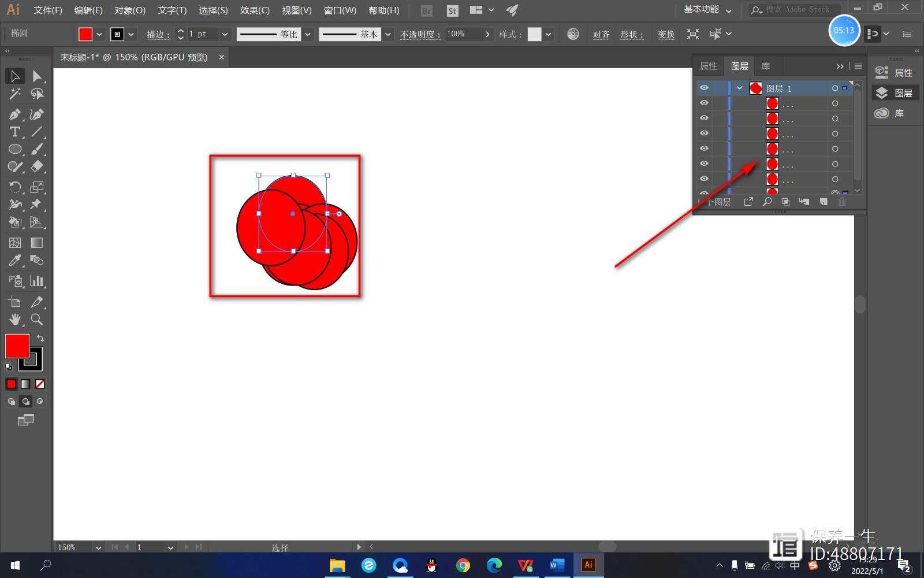Open the stroke color dropdown in control bar
Image resolution: width=924 pixels, height=578 pixels.
click(x=131, y=34)
